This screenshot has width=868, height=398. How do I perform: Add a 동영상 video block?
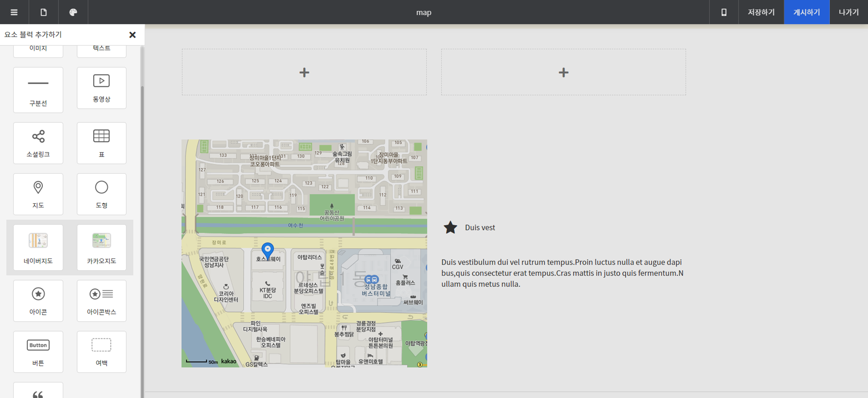[101, 88]
